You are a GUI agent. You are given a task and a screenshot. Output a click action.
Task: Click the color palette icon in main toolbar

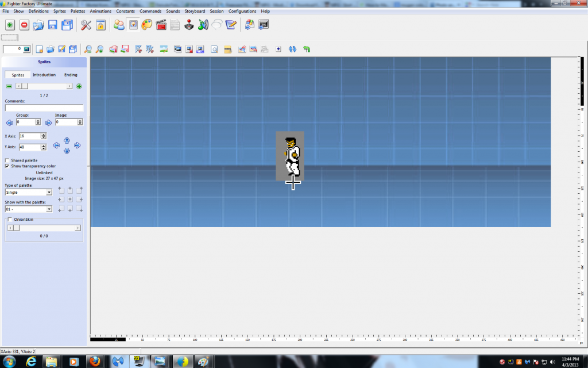coord(147,25)
